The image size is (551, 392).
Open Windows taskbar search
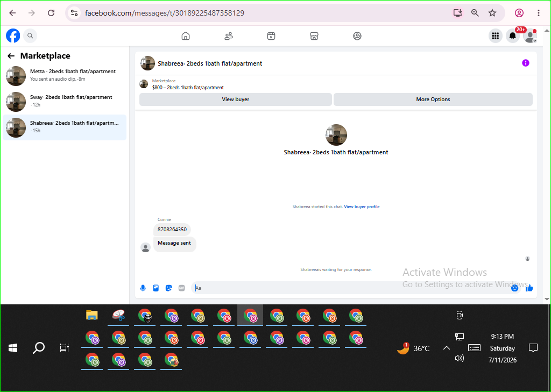point(39,348)
